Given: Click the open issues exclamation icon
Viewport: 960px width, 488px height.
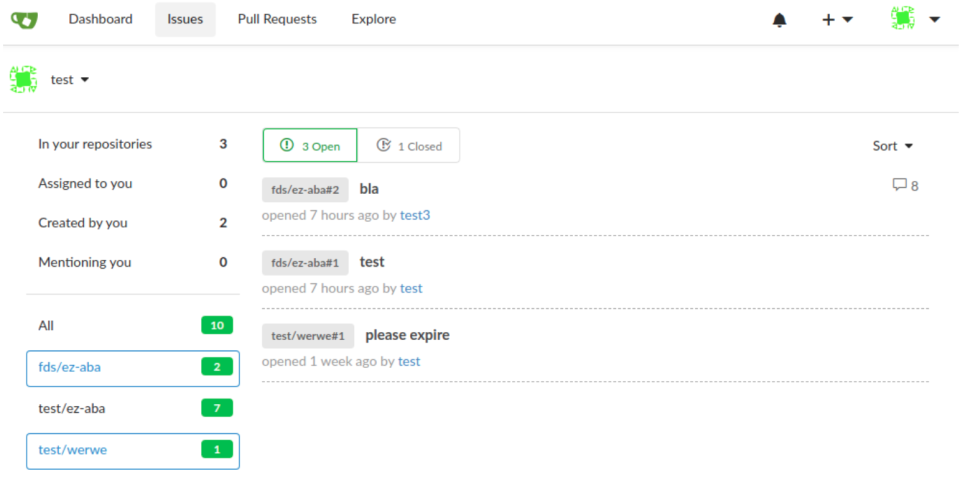Looking at the screenshot, I should tap(287, 146).
